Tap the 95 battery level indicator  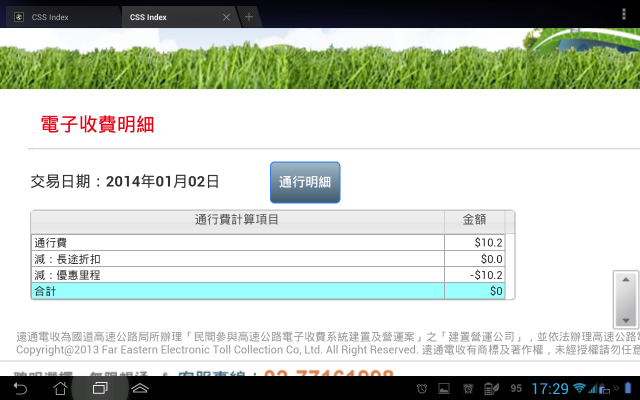(516, 389)
